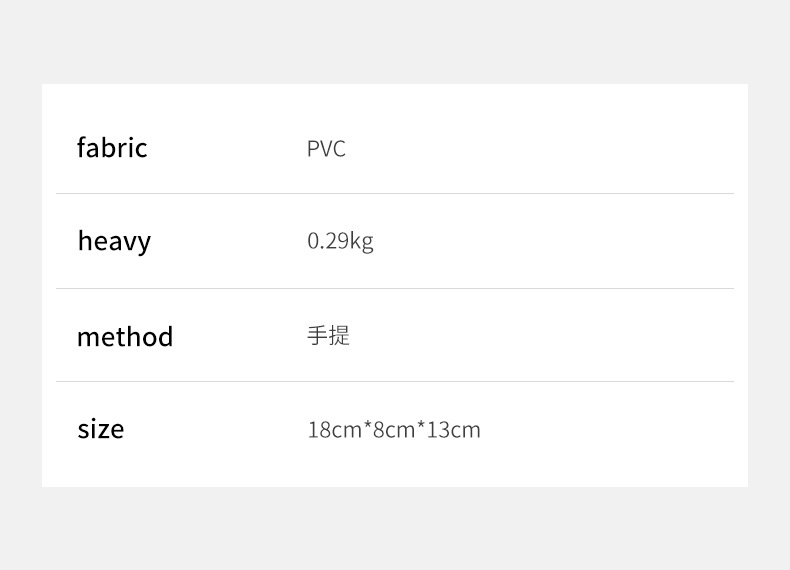
Task: Select the 手提 method value
Action: pos(328,335)
